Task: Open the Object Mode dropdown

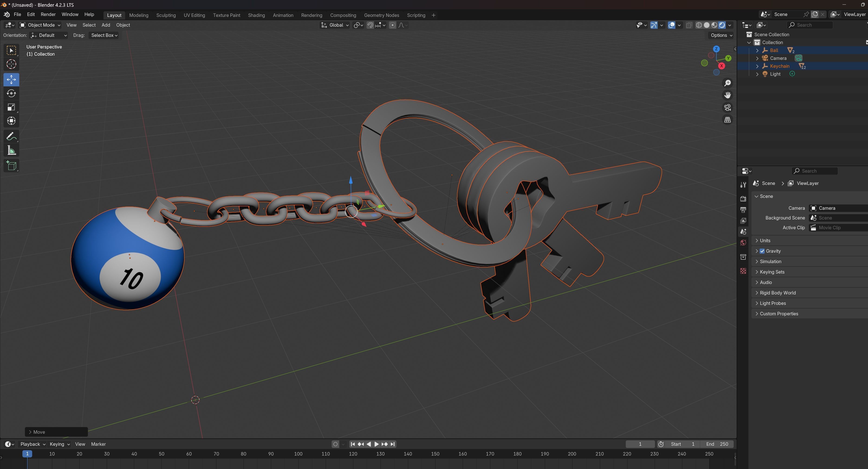Action: click(40, 25)
